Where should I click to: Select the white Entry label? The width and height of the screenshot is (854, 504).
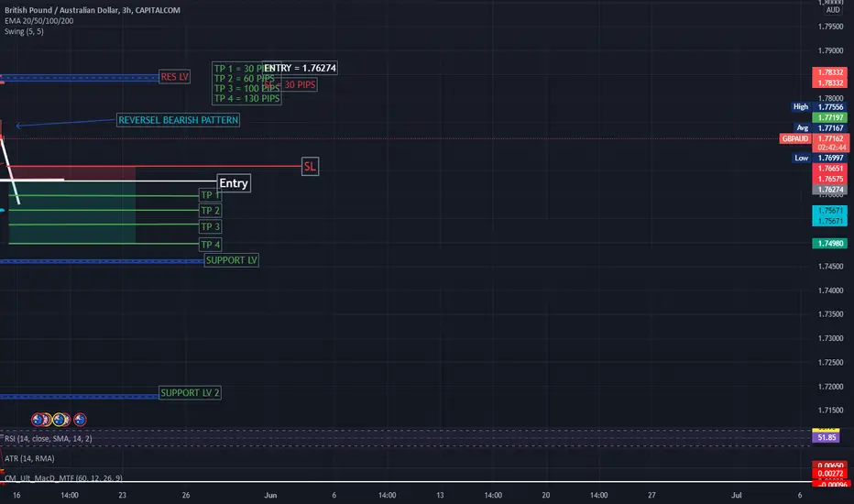[x=234, y=183]
